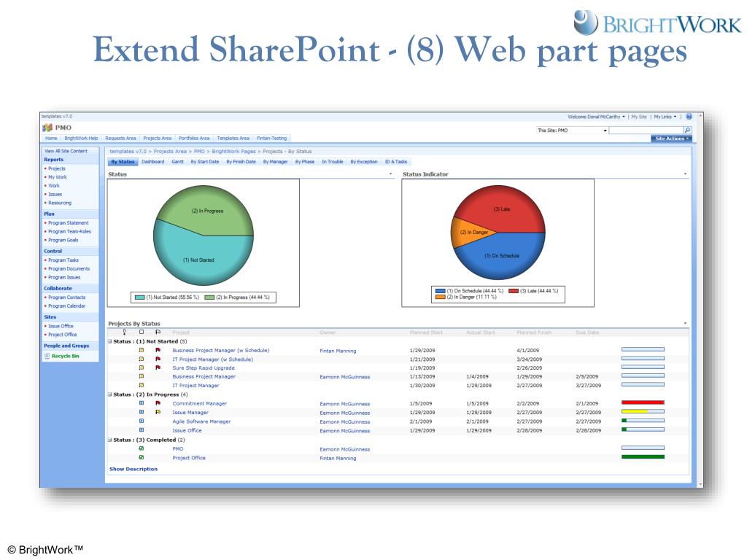Click the page vertical scrollbar up arrow
Screen dimensions: 747x560
[700, 116]
